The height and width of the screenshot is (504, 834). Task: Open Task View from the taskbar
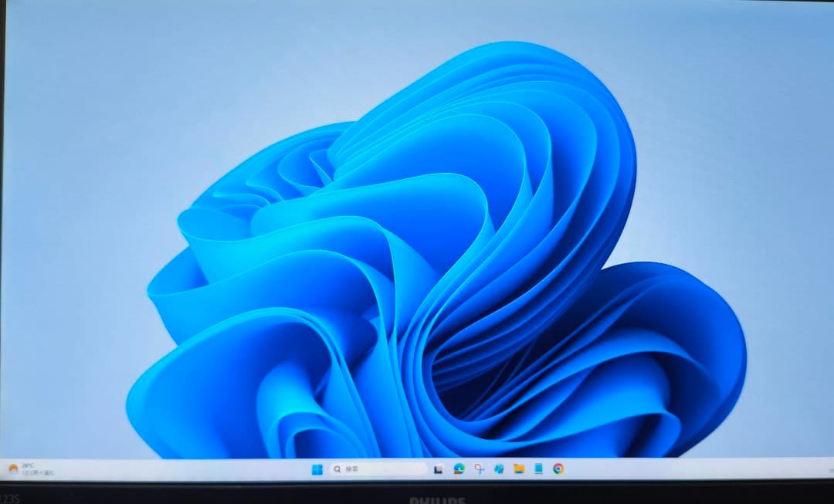438,469
